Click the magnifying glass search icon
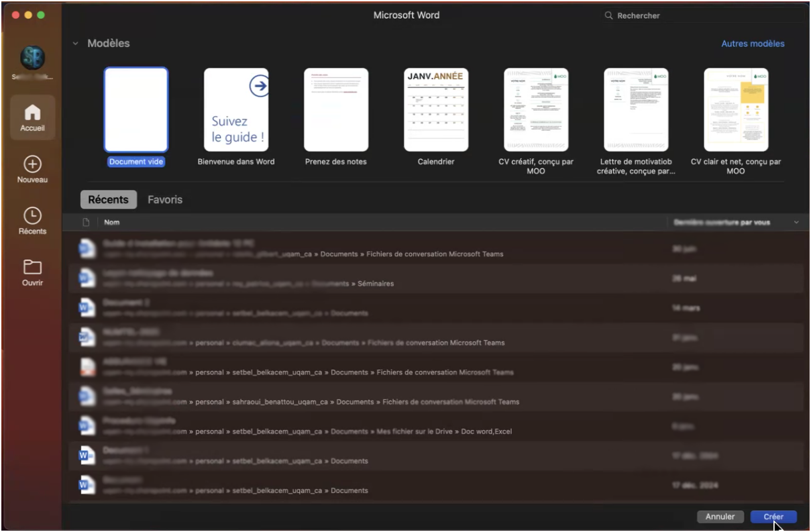The image size is (811, 532). tap(608, 15)
